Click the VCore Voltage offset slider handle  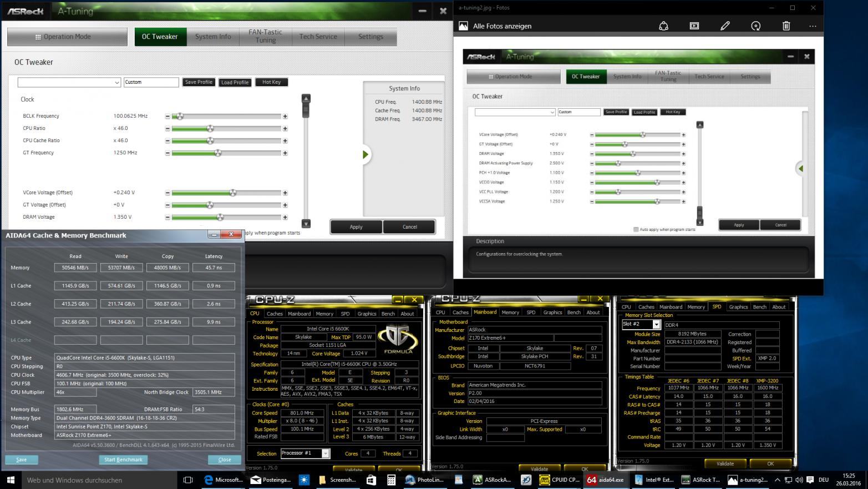click(233, 193)
